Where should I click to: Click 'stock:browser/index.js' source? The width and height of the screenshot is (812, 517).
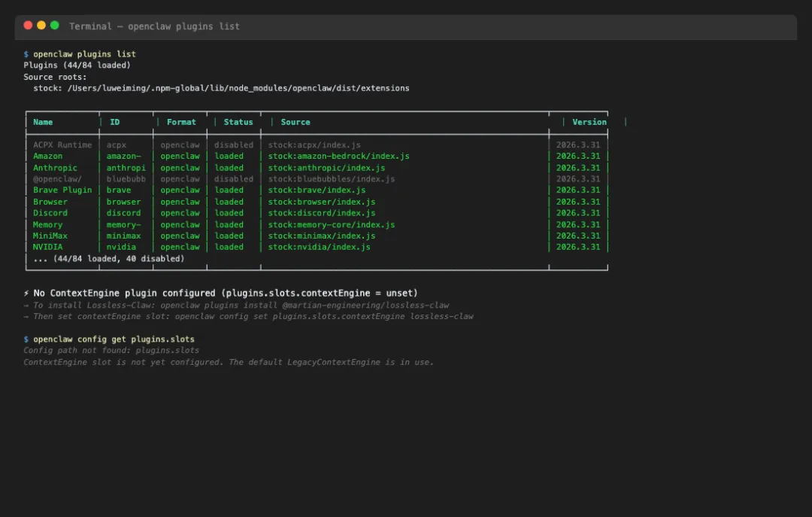322,202
